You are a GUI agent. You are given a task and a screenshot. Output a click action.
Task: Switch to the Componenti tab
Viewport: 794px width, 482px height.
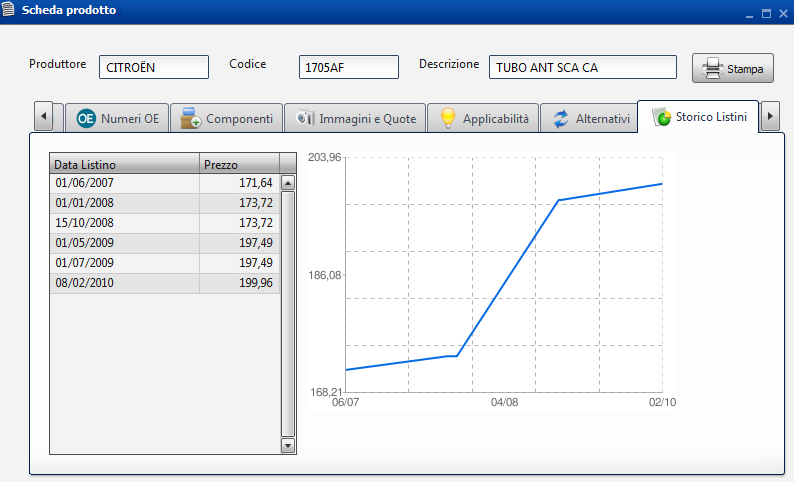coord(226,118)
